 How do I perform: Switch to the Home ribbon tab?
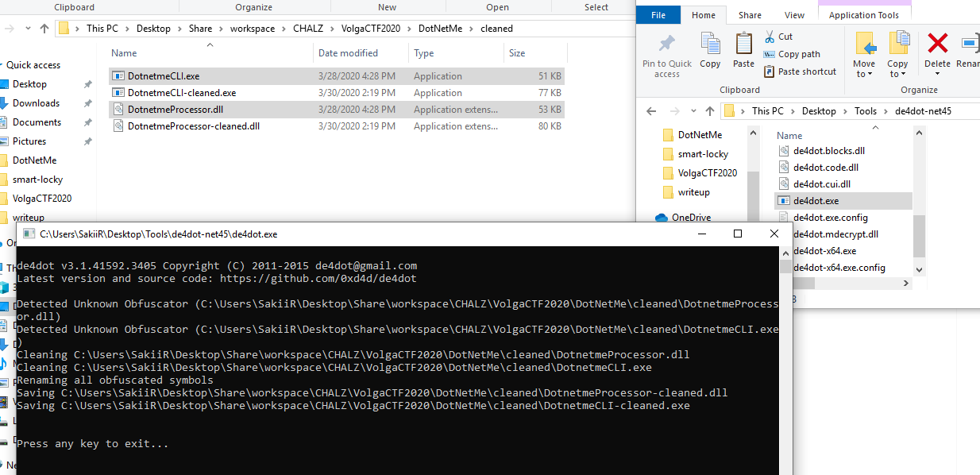(704, 15)
